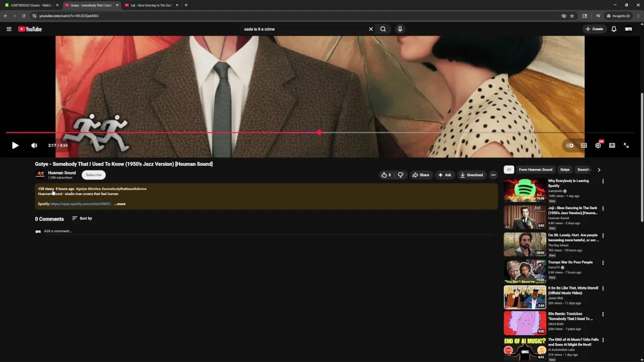
Task: Open a new browser tab
Action: tap(186, 5)
